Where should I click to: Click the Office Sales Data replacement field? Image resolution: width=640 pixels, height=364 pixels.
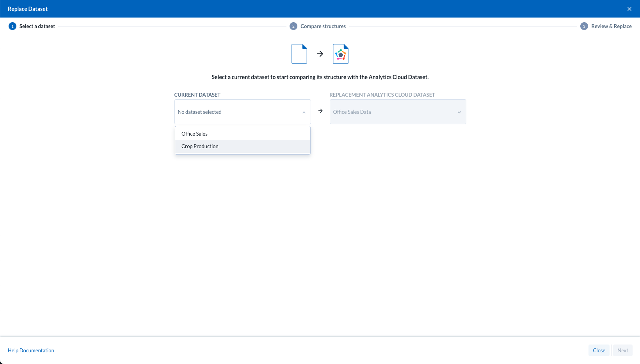pos(390,112)
